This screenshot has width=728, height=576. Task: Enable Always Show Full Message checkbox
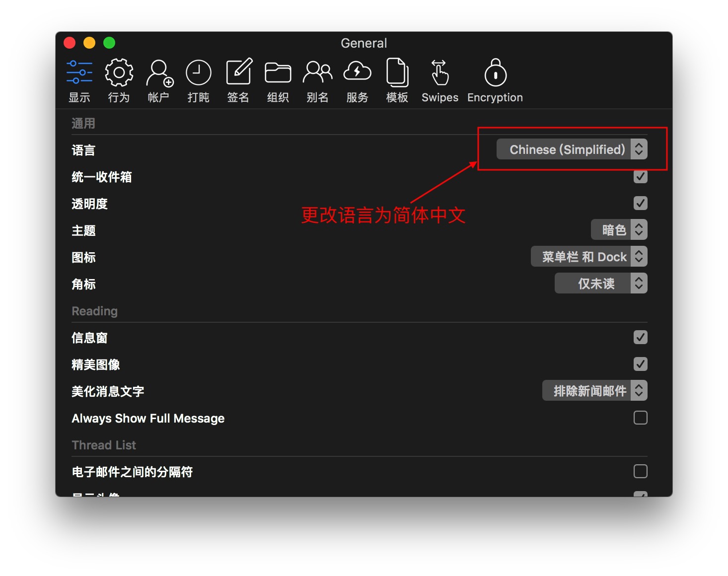641,418
